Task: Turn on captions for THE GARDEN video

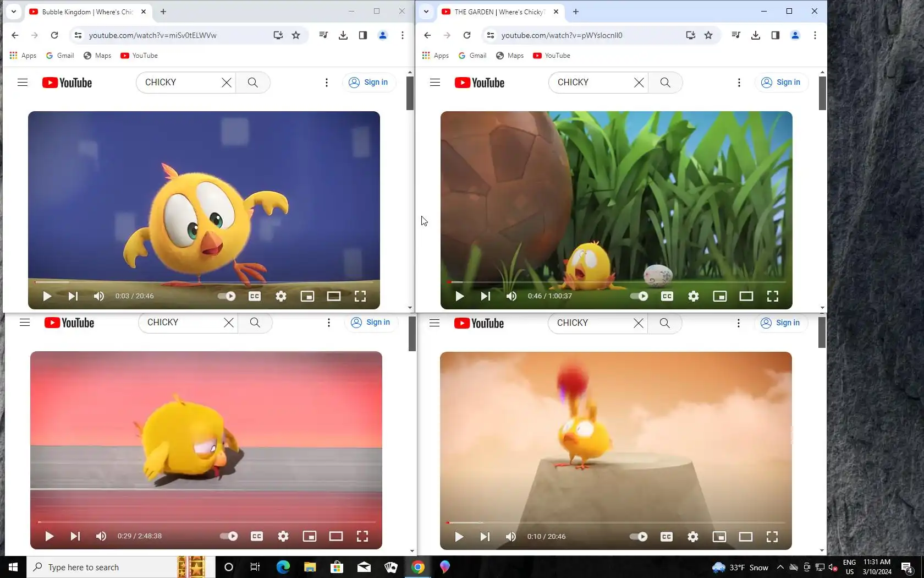Action: [x=667, y=296]
